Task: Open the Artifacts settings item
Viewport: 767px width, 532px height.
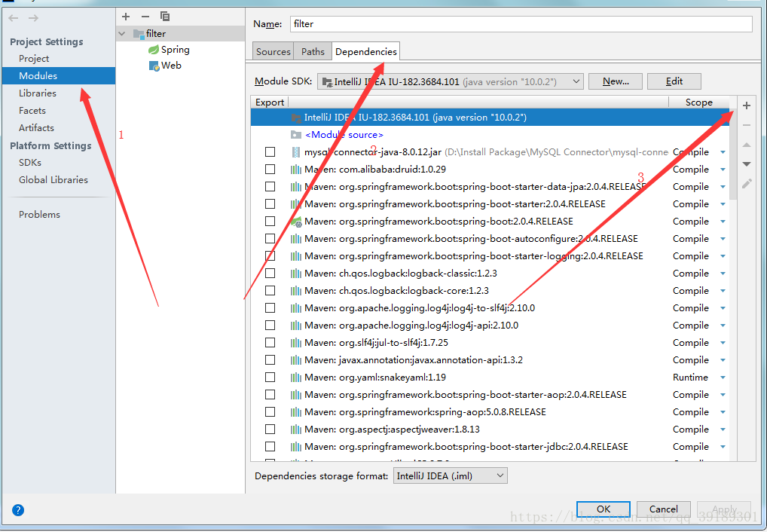Action: (x=36, y=128)
